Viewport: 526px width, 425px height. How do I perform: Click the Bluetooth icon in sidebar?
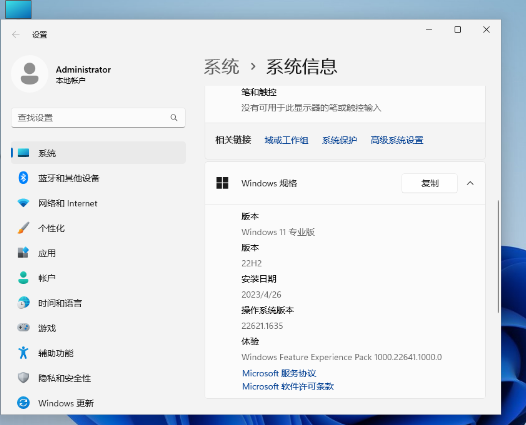coord(23,177)
